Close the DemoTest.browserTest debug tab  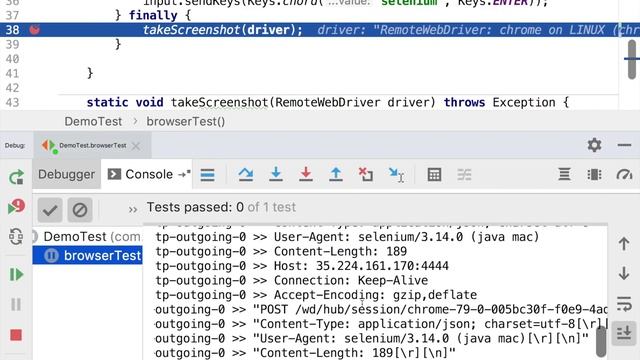[x=136, y=146]
